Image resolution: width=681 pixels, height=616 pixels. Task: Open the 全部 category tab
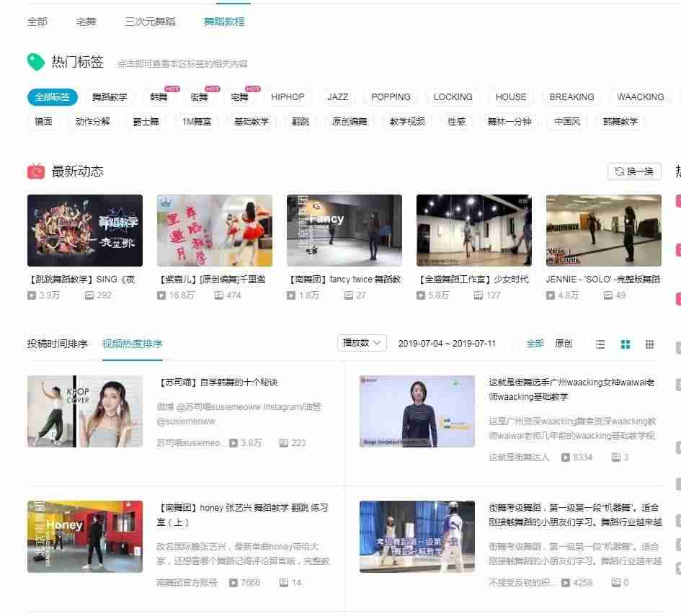click(x=37, y=22)
